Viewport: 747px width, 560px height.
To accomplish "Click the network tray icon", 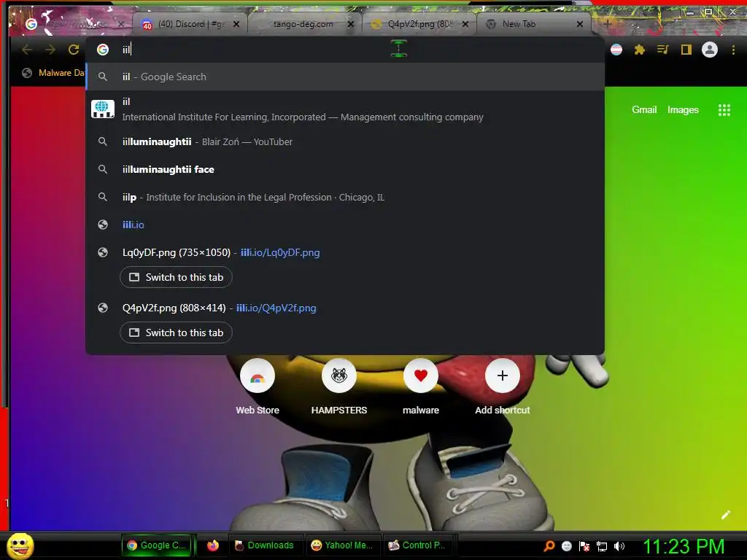I will pyautogui.click(x=602, y=546).
